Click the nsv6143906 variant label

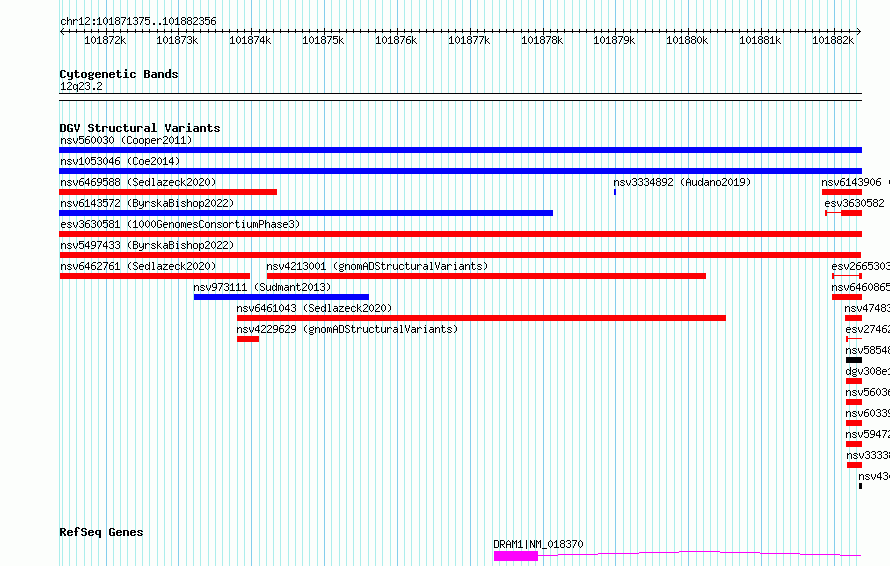(x=851, y=182)
